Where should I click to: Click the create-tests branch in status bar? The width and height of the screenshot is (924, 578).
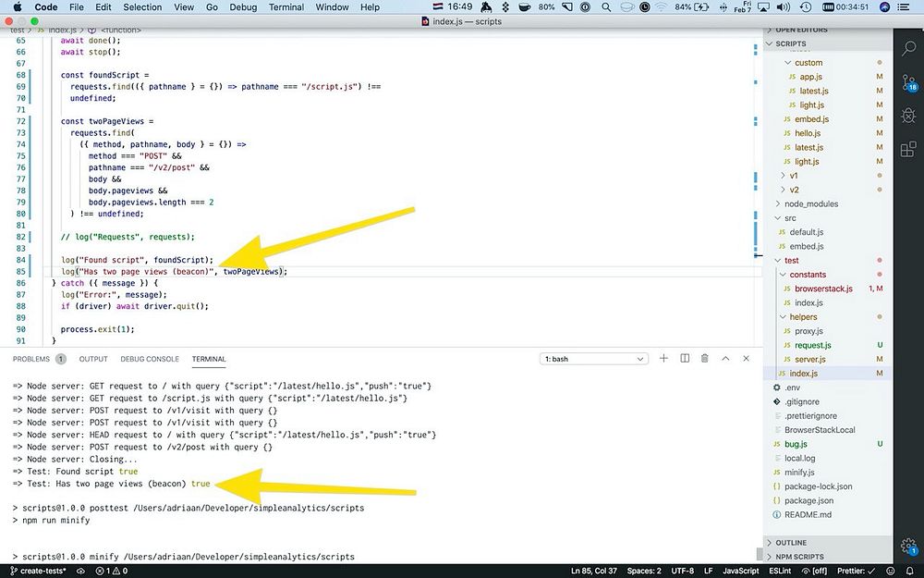[x=38, y=571]
